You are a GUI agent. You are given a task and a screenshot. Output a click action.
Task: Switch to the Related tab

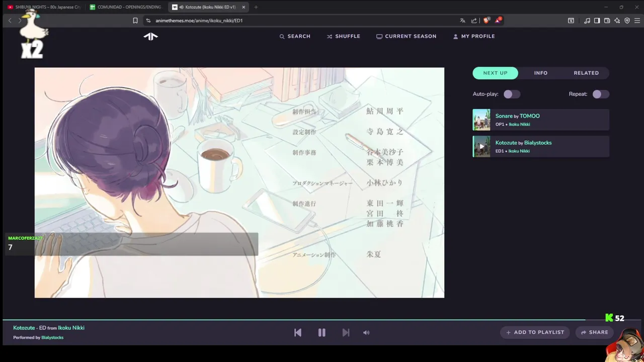click(586, 73)
